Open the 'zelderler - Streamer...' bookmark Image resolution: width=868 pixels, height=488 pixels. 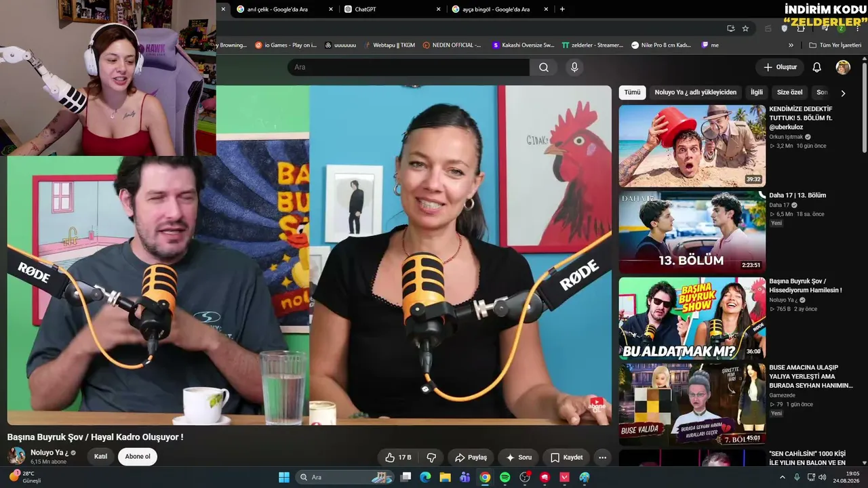point(592,45)
